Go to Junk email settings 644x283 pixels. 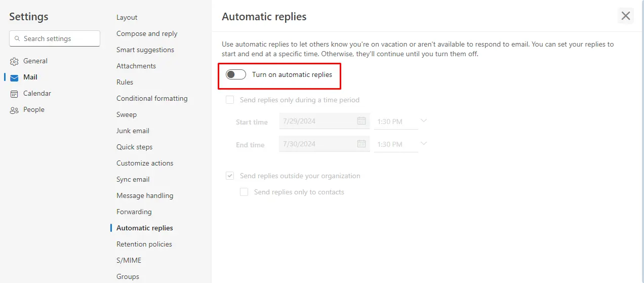pos(133,131)
